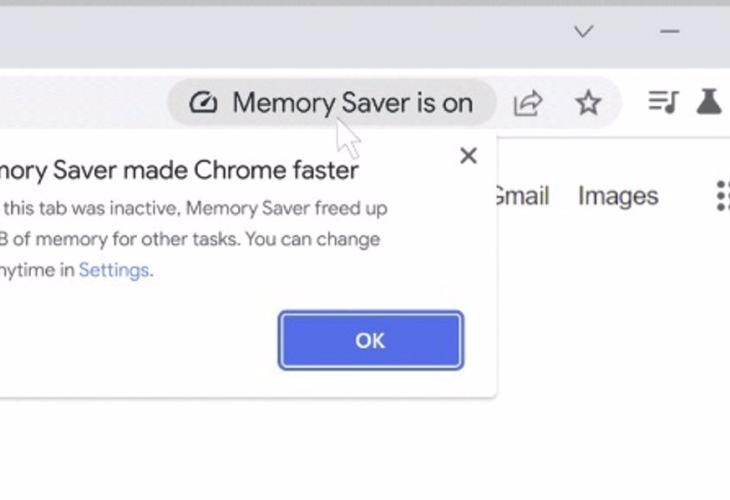Click inside the address bar
Screen dimensions: 730x500
80,103
